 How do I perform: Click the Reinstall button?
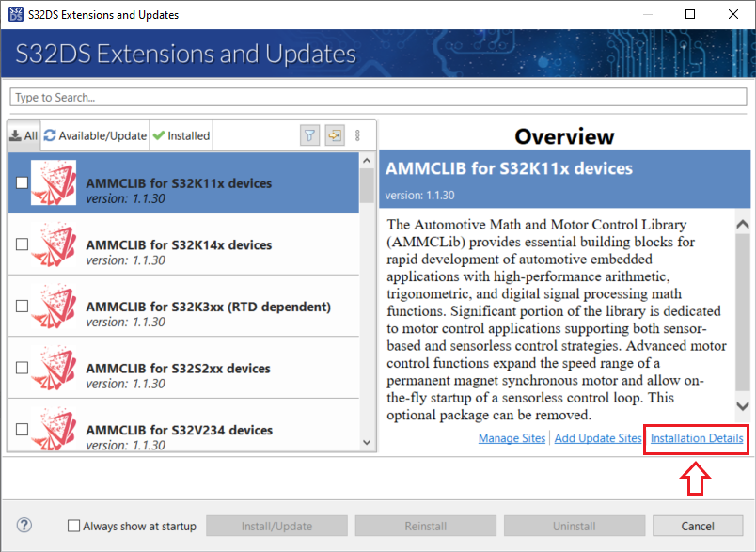point(426,526)
